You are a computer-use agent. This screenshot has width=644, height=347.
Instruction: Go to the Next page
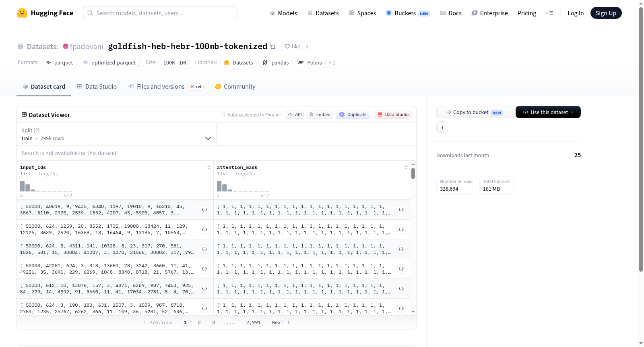click(x=281, y=322)
